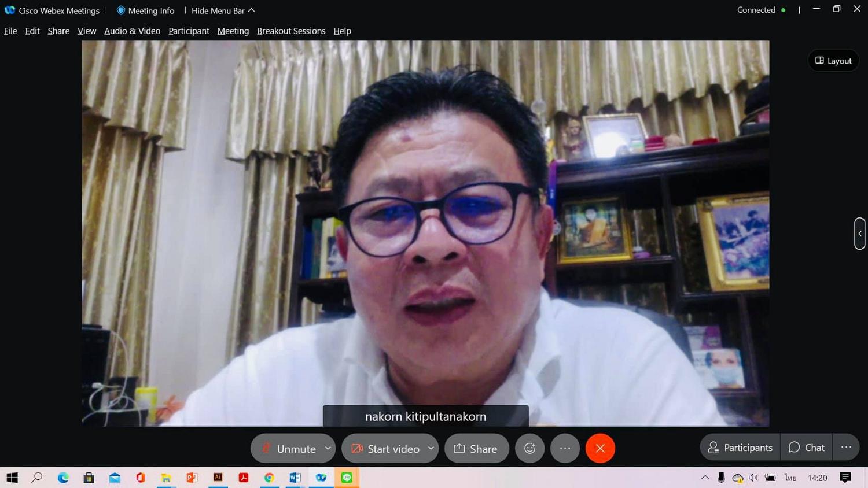Open Windows Start menu
This screenshot has height=488, width=868.
click(12, 478)
